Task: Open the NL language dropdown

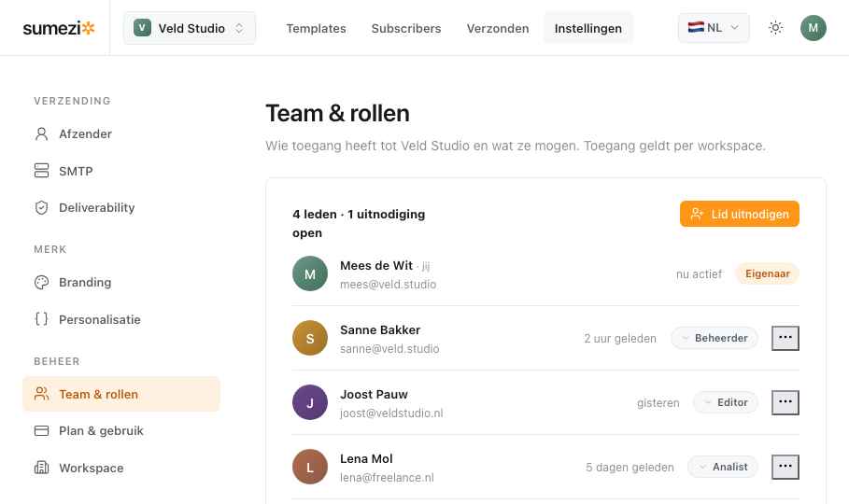Action: (x=714, y=28)
